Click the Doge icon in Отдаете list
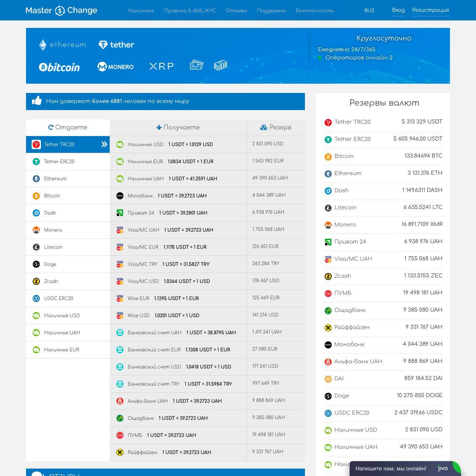Image resolution: width=476 pixels, height=476 pixels. coord(36,264)
